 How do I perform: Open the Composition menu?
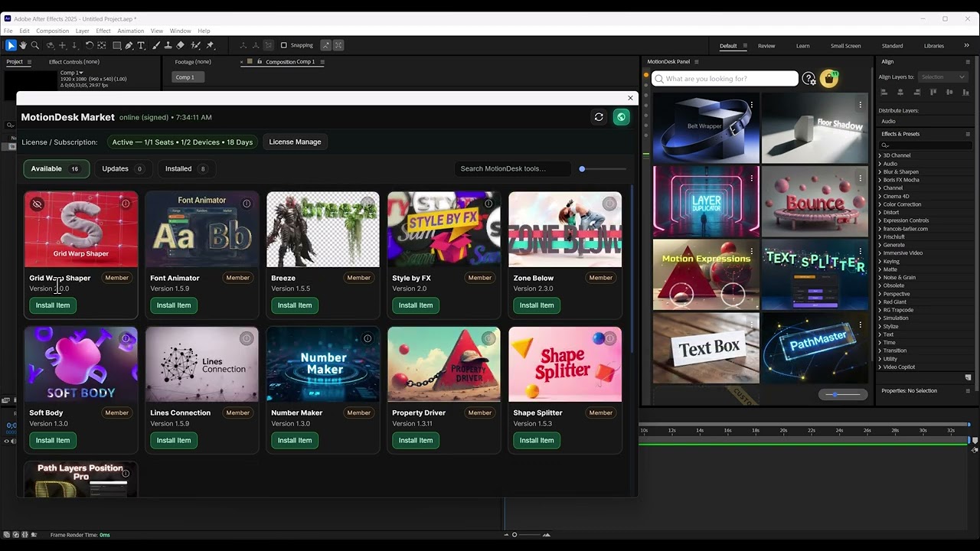52,31
